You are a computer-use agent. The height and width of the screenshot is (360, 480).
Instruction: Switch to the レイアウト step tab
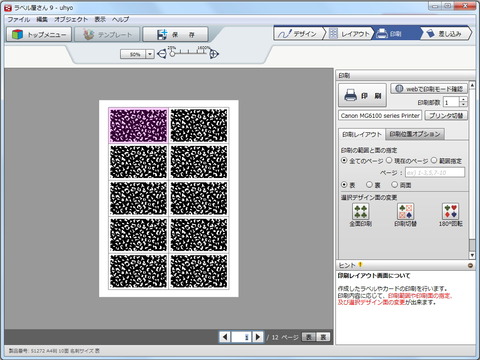pos(349,33)
